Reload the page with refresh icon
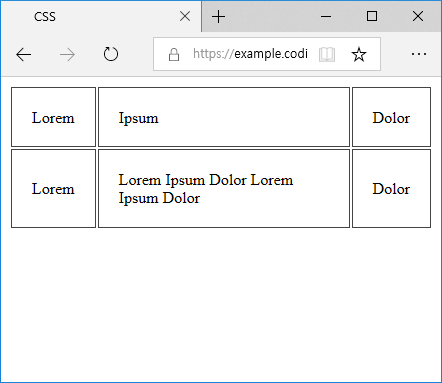442x383 pixels. (111, 54)
